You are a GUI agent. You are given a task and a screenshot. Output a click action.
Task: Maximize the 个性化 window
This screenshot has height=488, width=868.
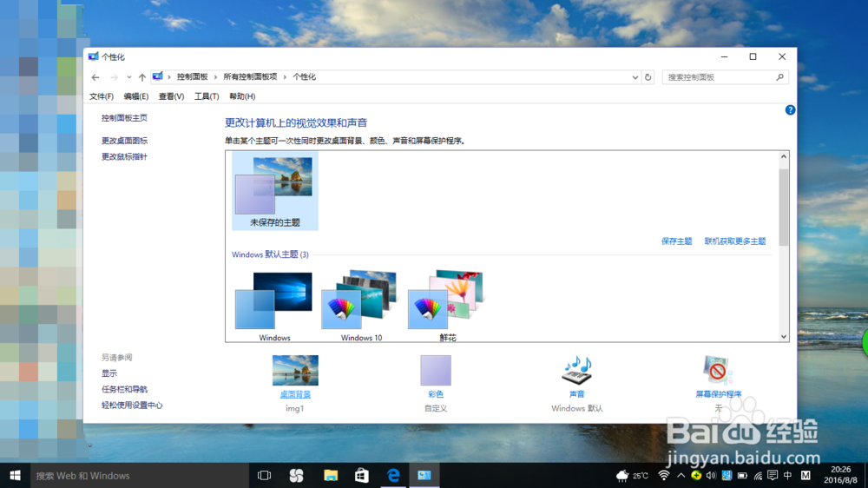click(753, 56)
